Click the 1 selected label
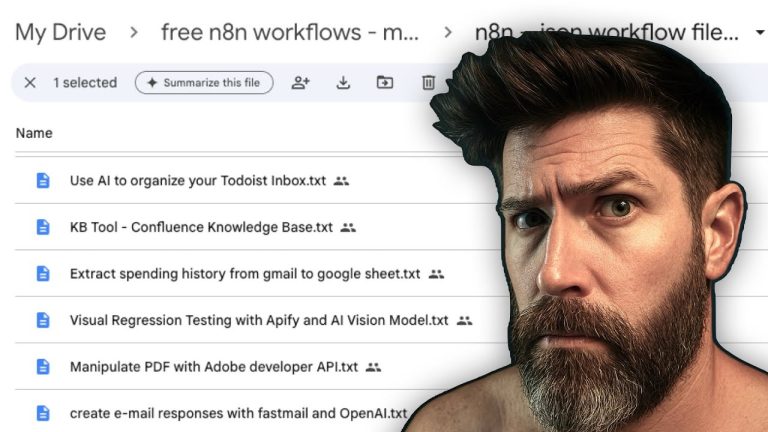 85,83
